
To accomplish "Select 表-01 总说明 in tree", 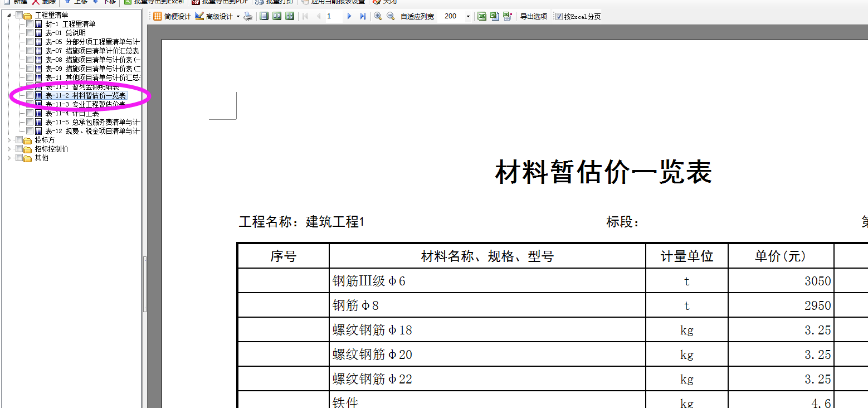I will click(x=65, y=33).
